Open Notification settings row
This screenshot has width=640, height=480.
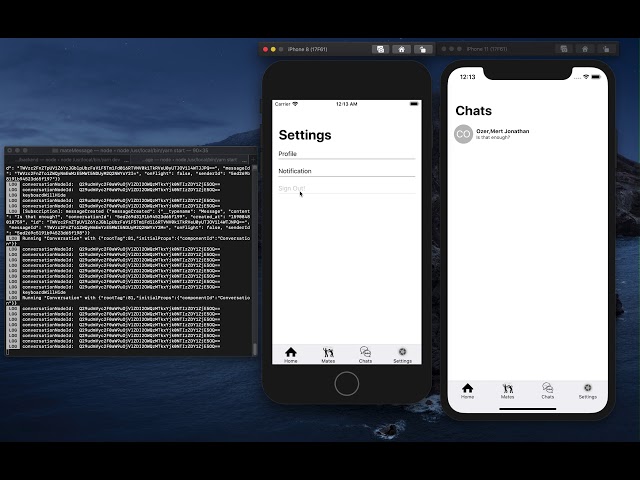pyautogui.click(x=347, y=171)
